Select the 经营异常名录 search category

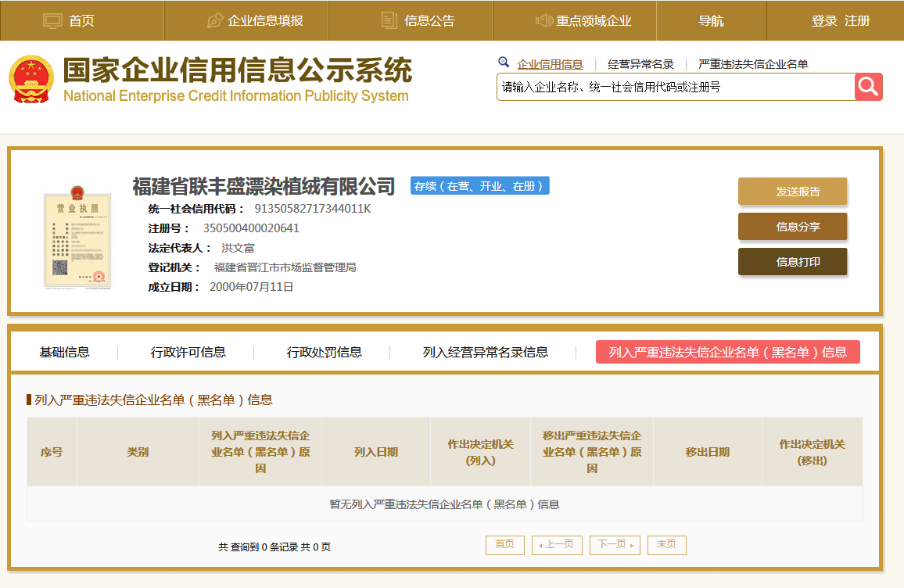[x=640, y=64]
